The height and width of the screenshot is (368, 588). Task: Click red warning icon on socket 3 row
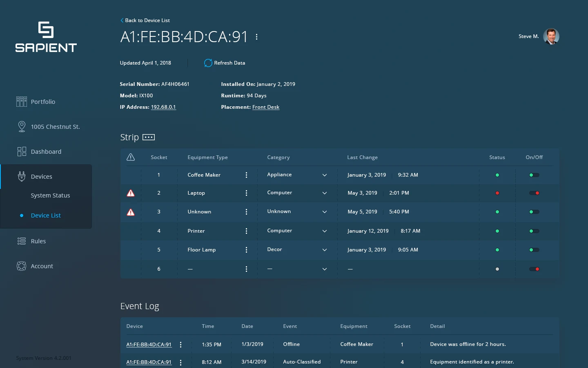pyautogui.click(x=131, y=212)
